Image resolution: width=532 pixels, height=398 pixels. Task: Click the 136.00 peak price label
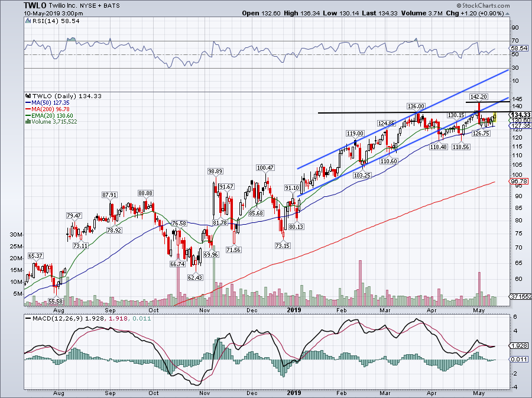click(x=416, y=106)
